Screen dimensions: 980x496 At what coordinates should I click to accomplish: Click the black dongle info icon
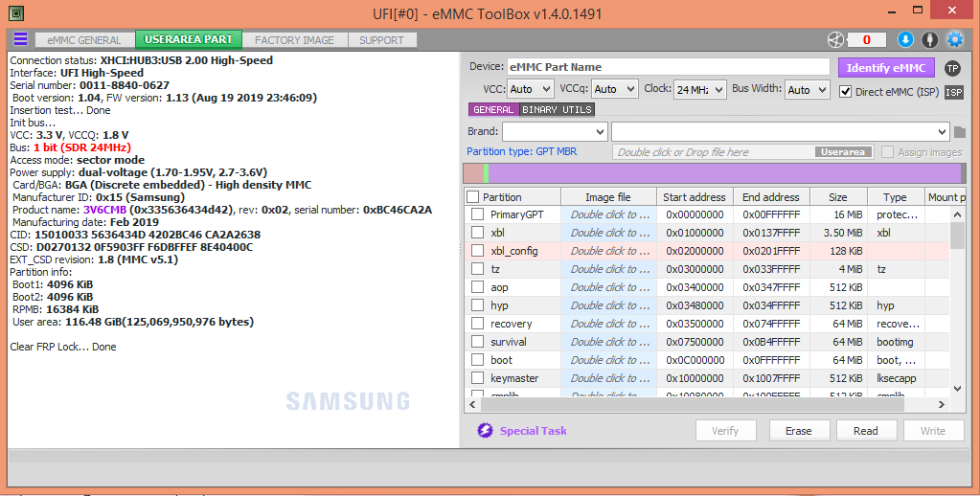(x=930, y=40)
